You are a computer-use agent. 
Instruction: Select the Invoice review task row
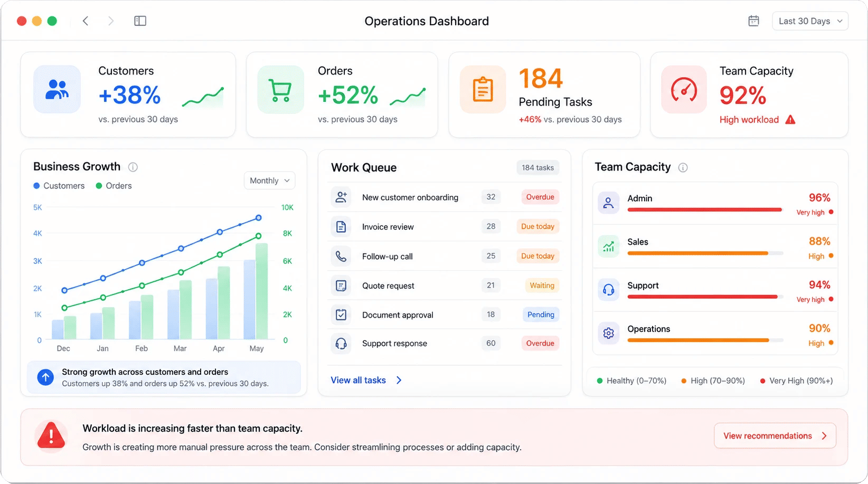[445, 226]
